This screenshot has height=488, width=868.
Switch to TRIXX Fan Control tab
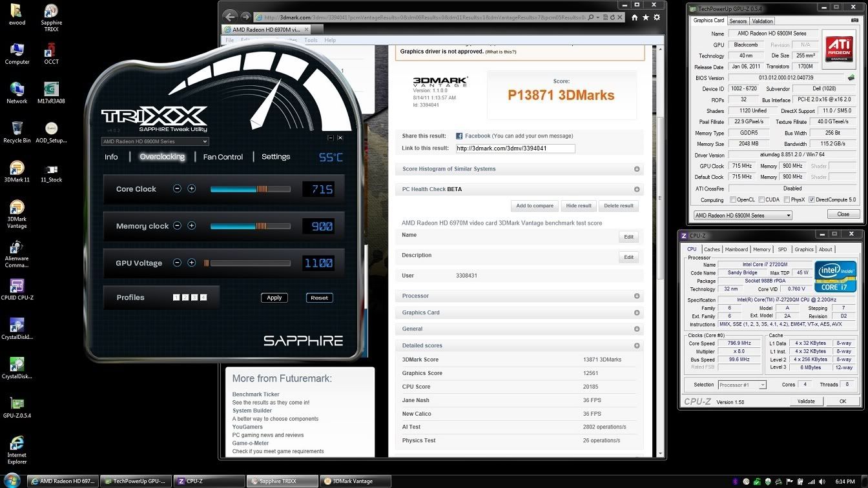point(223,157)
